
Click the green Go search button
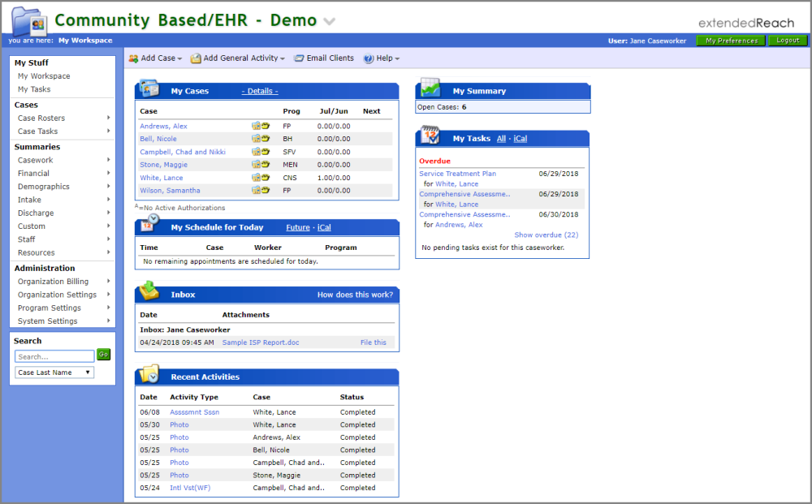coord(104,355)
